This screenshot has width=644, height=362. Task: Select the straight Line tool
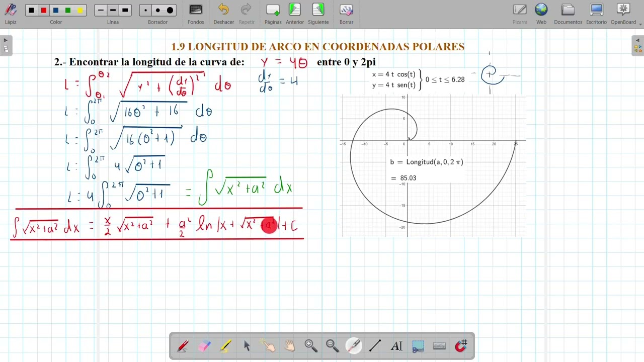pos(375,346)
